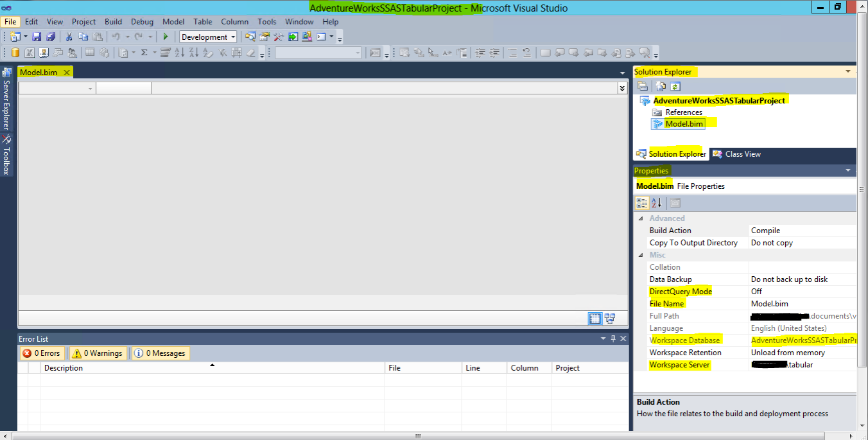The height and width of the screenshot is (440, 868).
Task: Switch Properties to Categorized view icon
Action: tap(642, 203)
